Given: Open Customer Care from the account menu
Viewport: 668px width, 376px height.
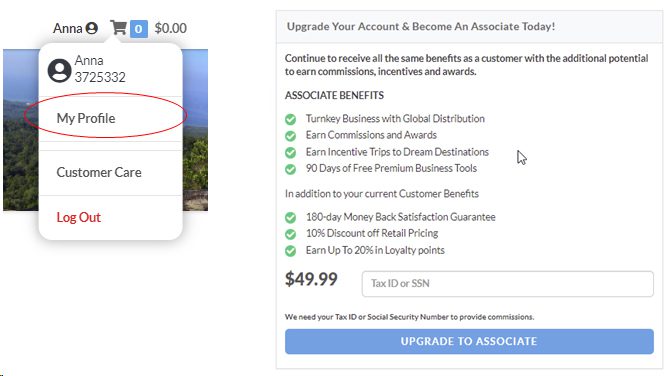Looking at the screenshot, I should click(x=99, y=172).
